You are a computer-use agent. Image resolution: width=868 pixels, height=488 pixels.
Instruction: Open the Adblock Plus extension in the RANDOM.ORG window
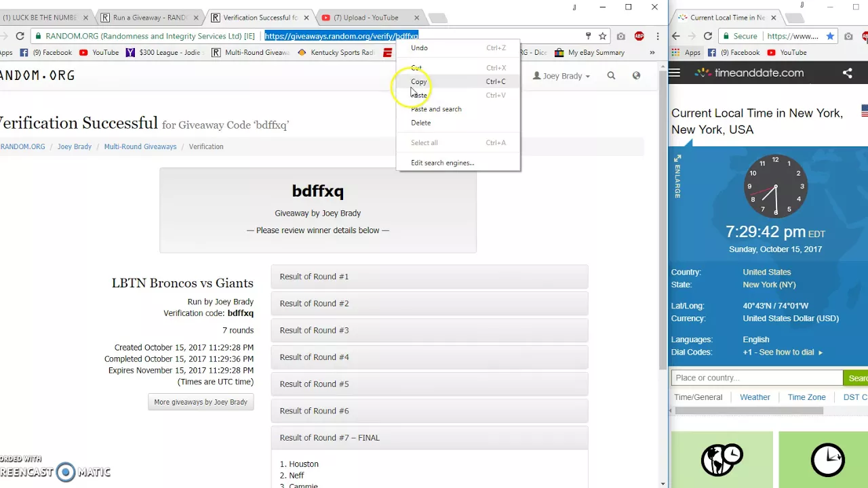coord(639,36)
